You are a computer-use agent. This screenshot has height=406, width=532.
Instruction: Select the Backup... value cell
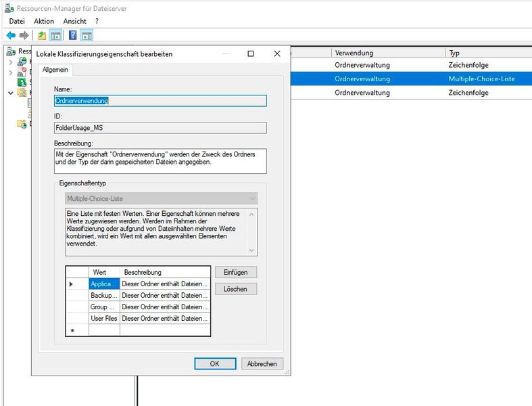pos(104,295)
